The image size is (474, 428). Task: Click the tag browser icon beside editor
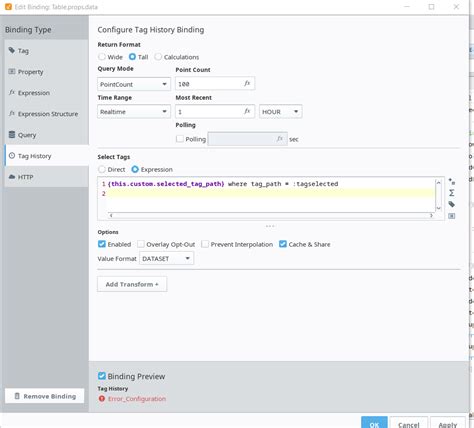point(452,204)
